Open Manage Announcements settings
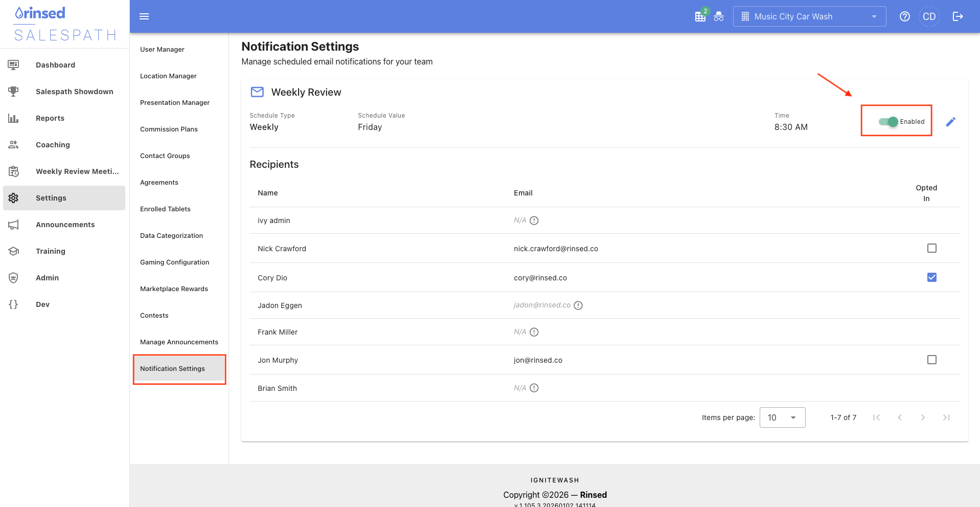 coord(179,342)
